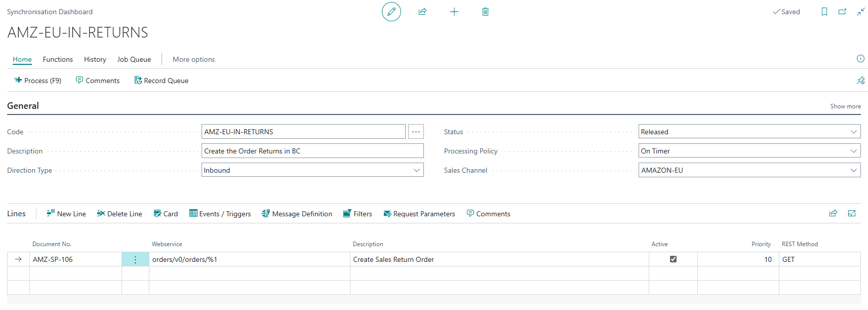Click the Priority column header
Viewport: 868px width, 310px height.
pyautogui.click(x=761, y=244)
